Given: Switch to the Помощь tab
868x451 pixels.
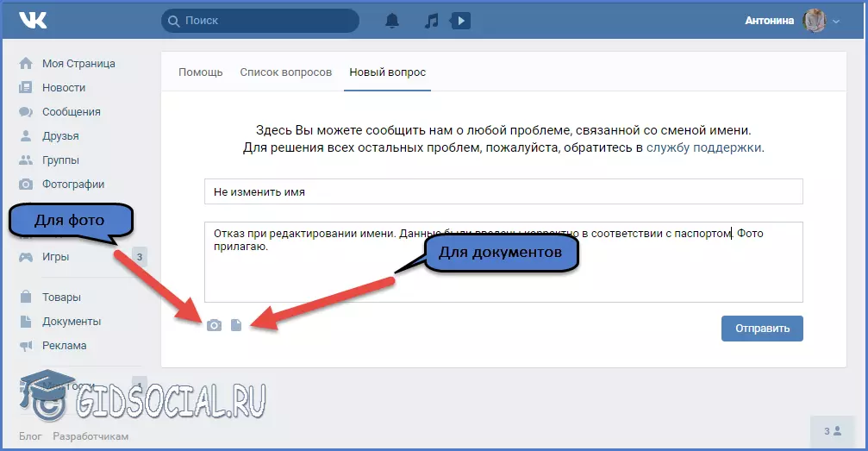Looking at the screenshot, I should coord(200,72).
